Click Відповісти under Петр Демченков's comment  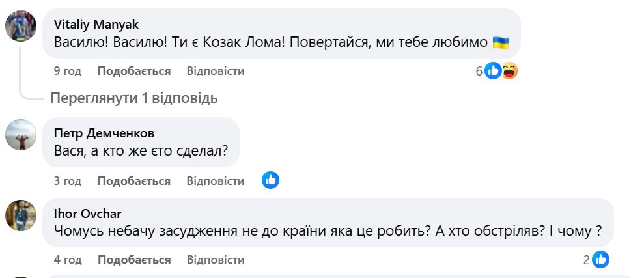pyautogui.click(x=216, y=181)
